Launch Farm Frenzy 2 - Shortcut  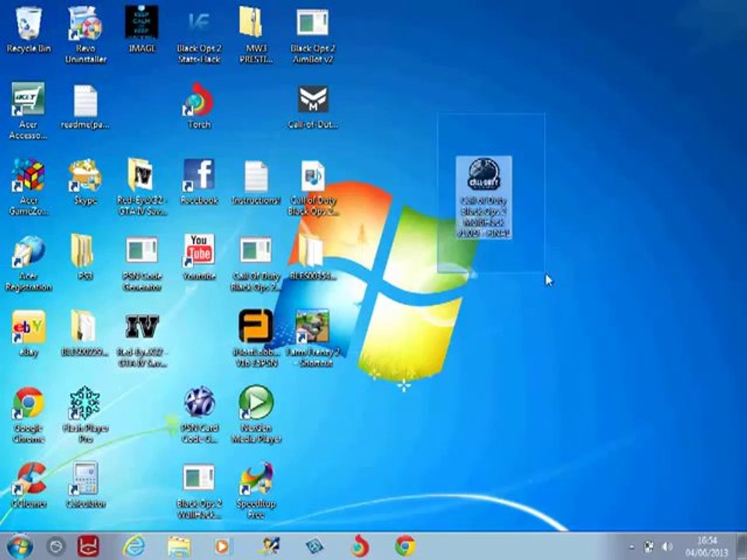click(x=313, y=338)
